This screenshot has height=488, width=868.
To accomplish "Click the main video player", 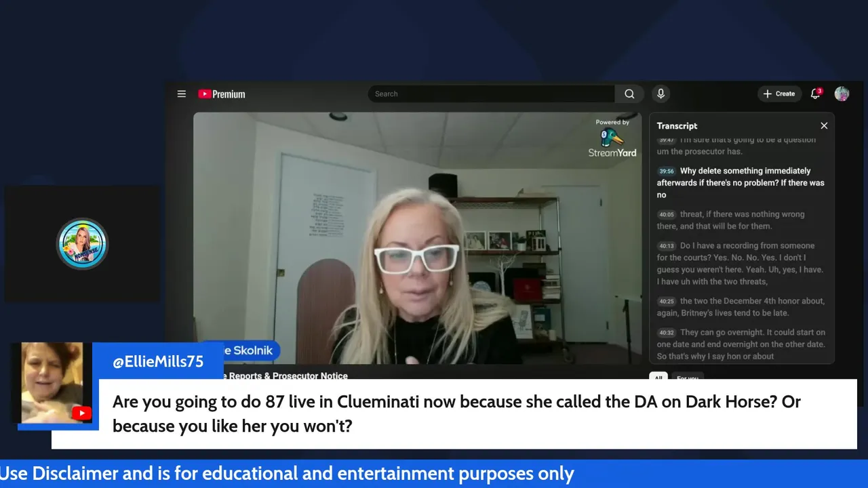I will 417,239.
